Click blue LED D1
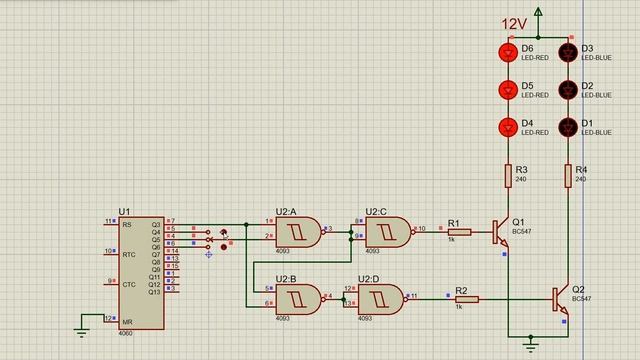This screenshot has width=640, height=360. (x=568, y=127)
